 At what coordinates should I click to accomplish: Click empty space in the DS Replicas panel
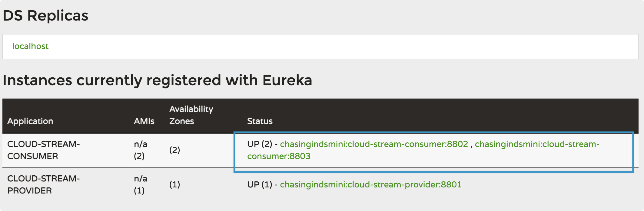(x=333, y=46)
